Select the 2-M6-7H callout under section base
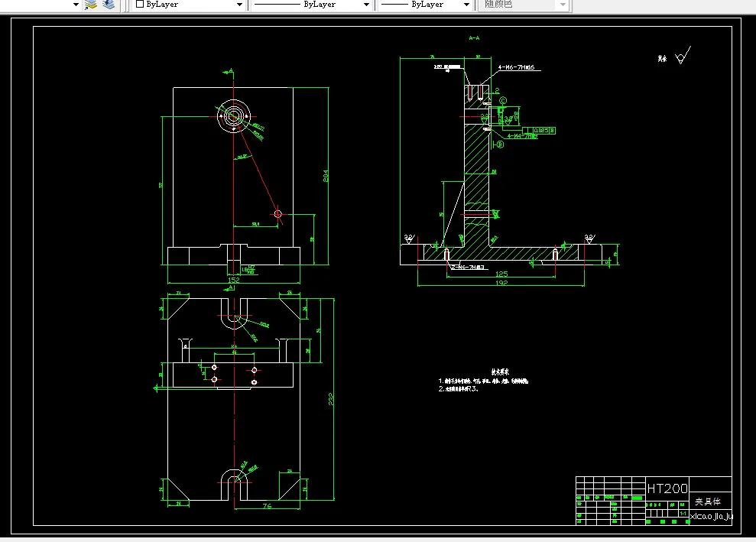The image size is (756, 542). 468,267
